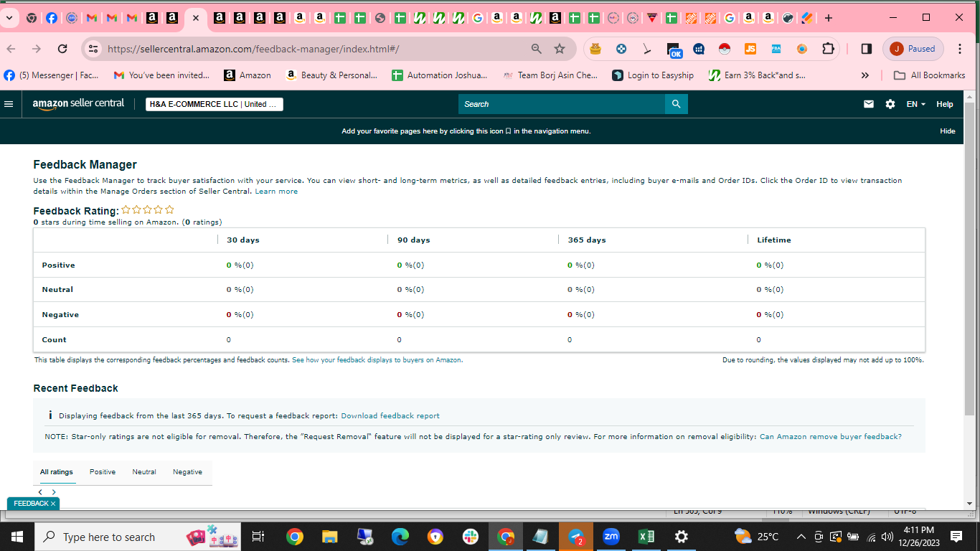This screenshot has width=980, height=551.
Task: Go back in browser history
Action: (x=11, y=49)
